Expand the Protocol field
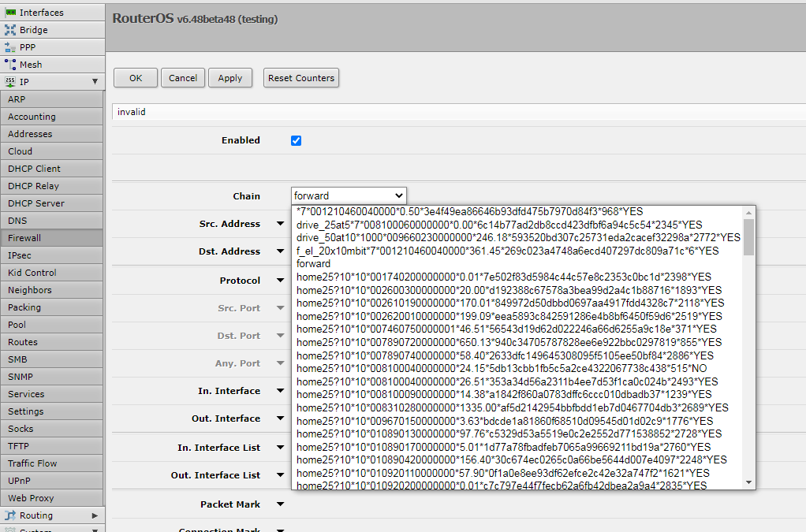Image resolution: width=806 pixels, height=532 pixels. pyautogui.click(x=280, y=281)
